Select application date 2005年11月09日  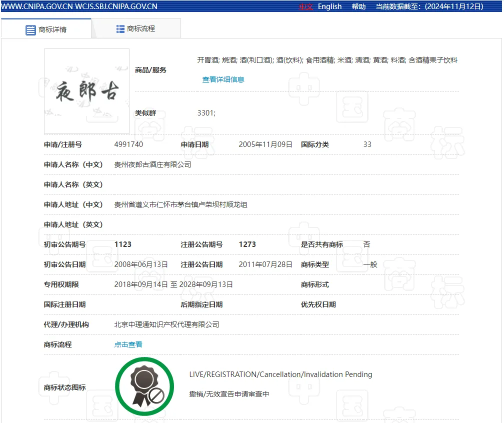[x=265, y=144]
